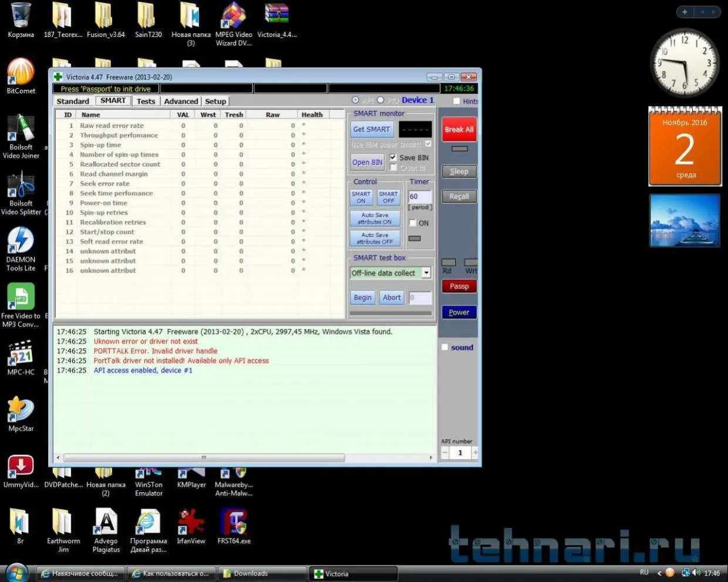Click the Downloads taskbar button
This screenshot has width=728, height=582.
(262, 573)
